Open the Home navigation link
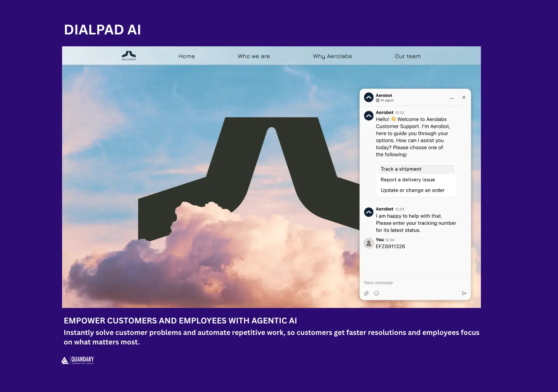558x392 pixels. (x=186, y=56)
